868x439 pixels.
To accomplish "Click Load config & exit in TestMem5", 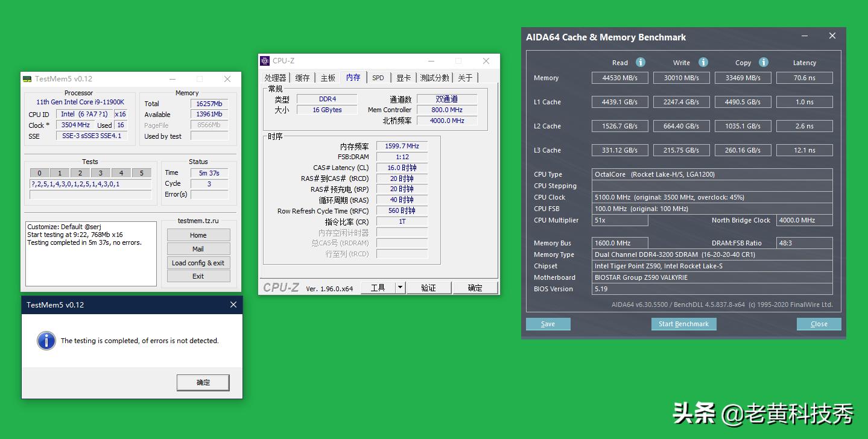I will [198, 263].
